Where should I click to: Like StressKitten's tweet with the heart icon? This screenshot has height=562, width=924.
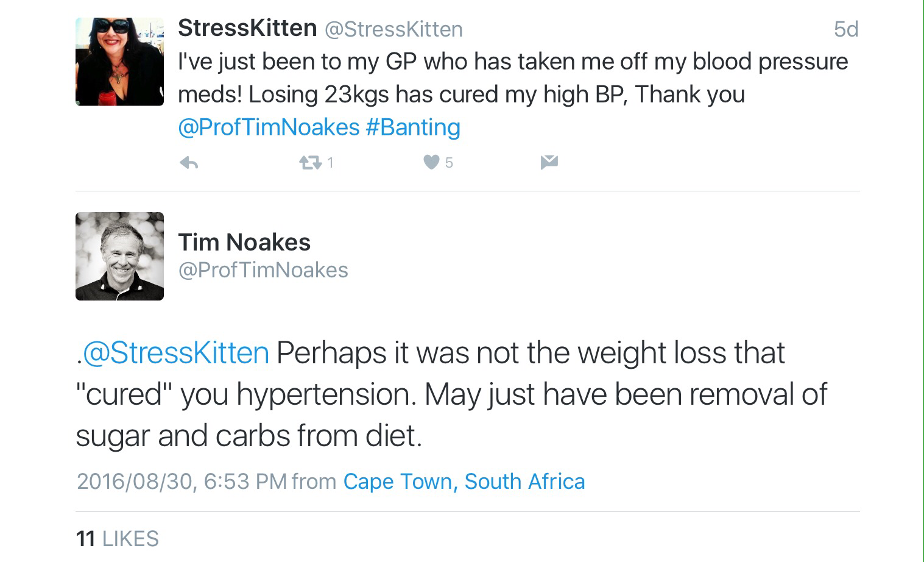(431, 162)
